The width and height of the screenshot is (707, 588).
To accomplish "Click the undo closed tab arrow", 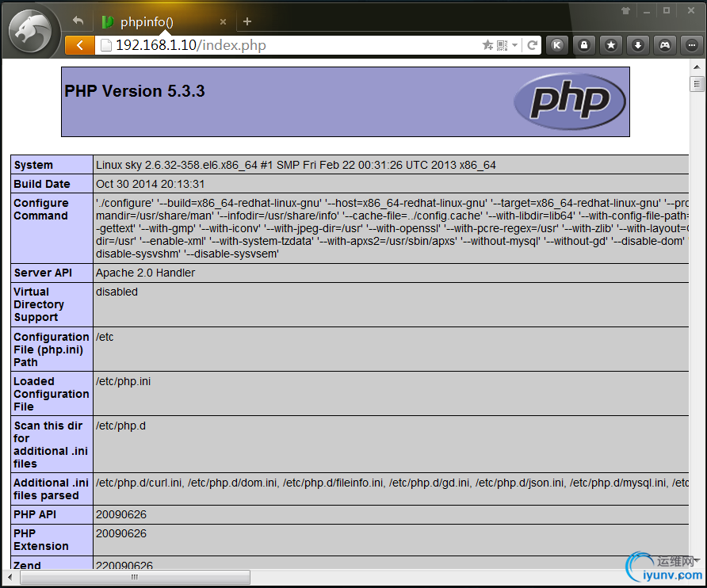I will click(78, 21).
